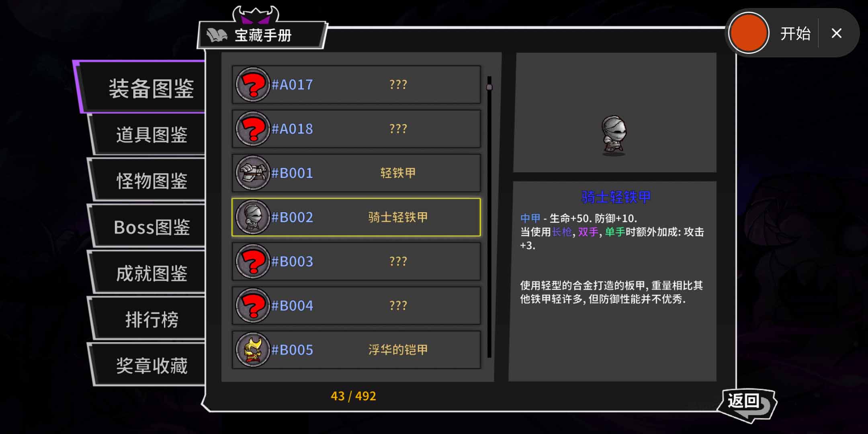
Task: Click the equipment list scrollbar thumb
Action: coord(489,87)
